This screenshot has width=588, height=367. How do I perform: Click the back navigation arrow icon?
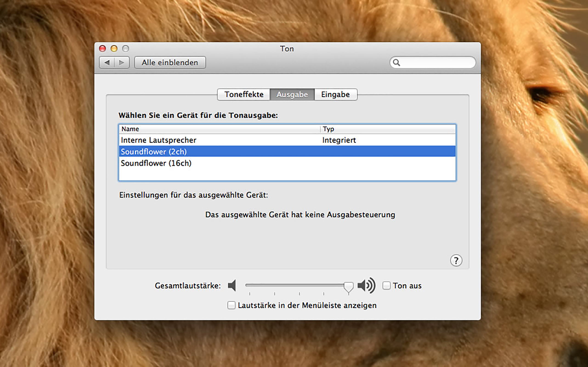[107, 63]
